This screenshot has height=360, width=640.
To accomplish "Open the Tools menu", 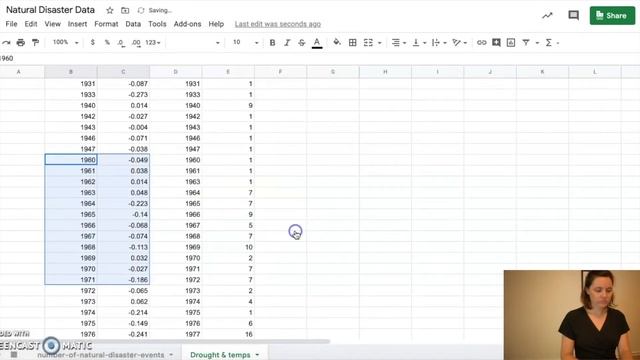I will tap(157, 24).
